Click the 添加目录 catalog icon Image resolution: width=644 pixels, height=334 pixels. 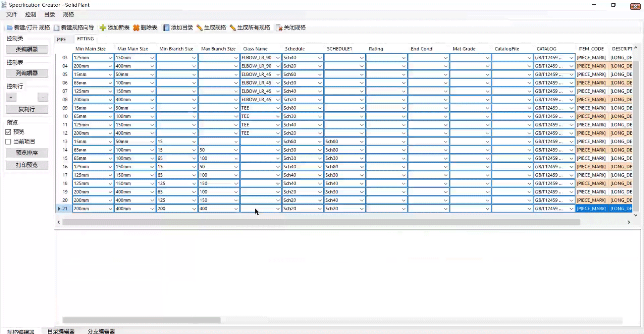click(166, 28)
